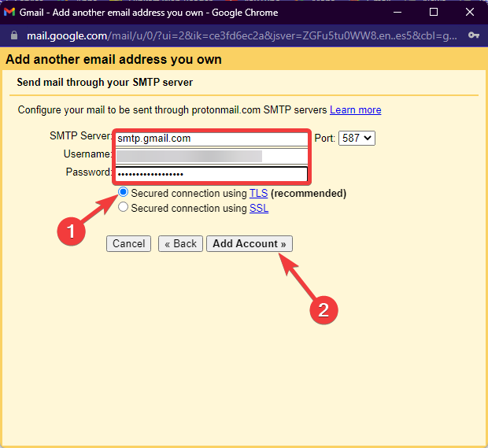Minimize the Chrome popup window
Image resolution: width=488 pixels, height=448 pixels.
tap(397, 12)
